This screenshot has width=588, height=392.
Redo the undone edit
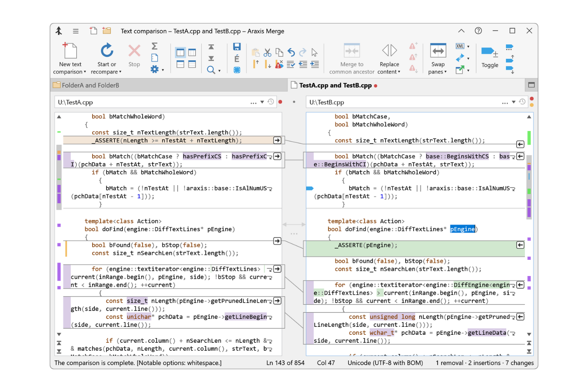click(303, 52)
